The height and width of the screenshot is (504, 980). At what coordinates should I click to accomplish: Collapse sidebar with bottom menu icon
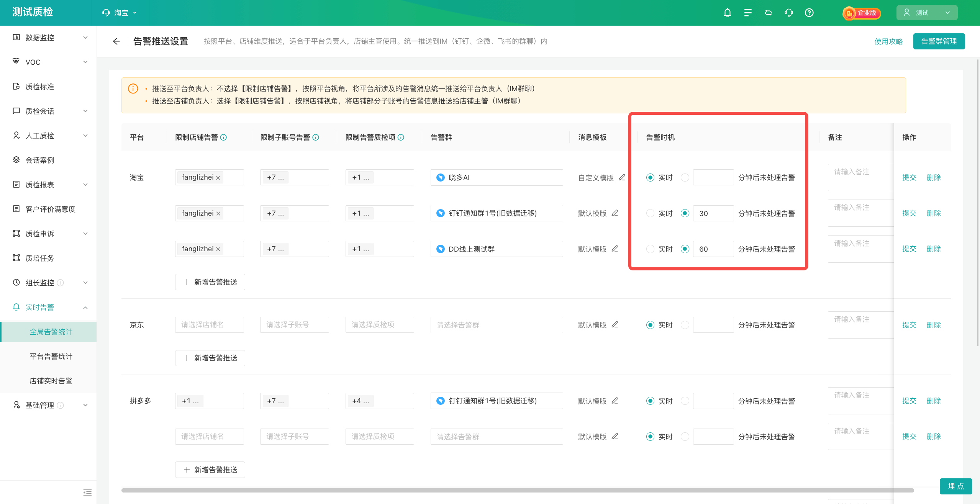87,492
